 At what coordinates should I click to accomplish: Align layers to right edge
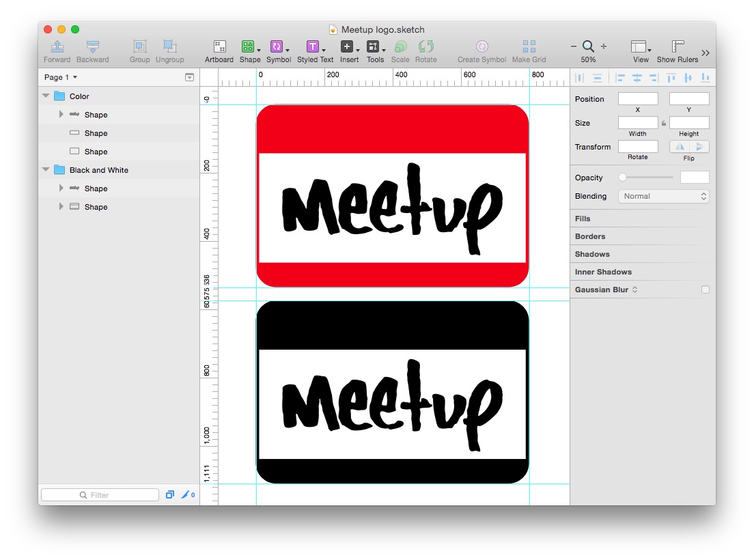click(654, 78)
